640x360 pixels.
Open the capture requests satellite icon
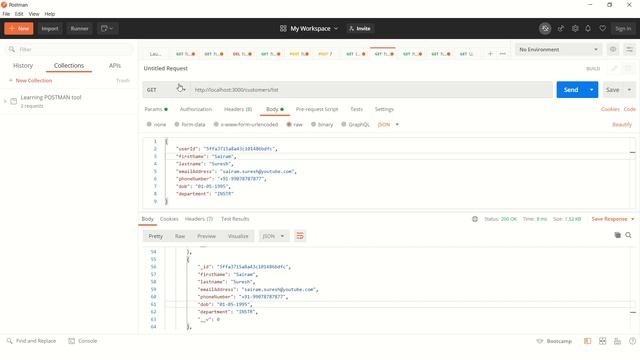[561, 29]
